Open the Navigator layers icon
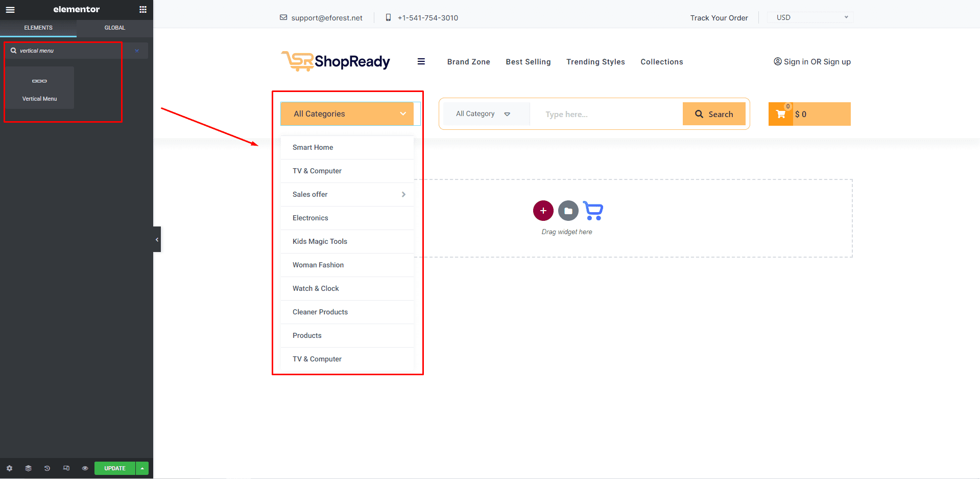The height and width of the screenshot is (479, 980). pos(28,468)
